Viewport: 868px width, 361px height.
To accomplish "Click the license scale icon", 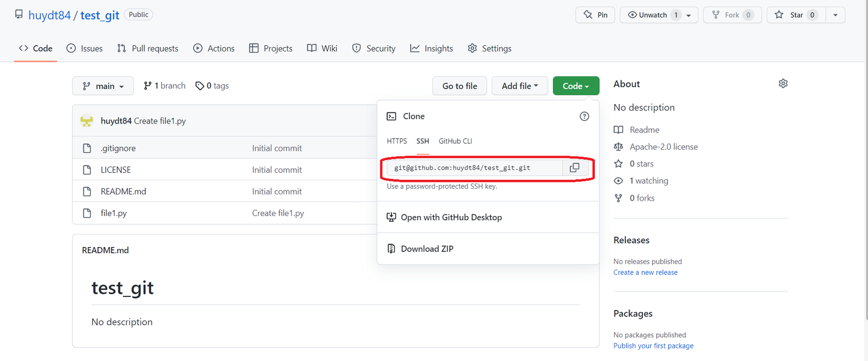I will 619,147.
